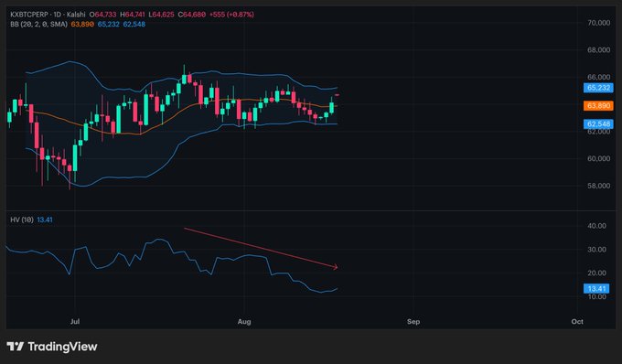Viewport: 622px width, 364px height.
Task: Click the BB (20, 2, 0, SMA) indicator label
Action: click(x=38, y=24)
